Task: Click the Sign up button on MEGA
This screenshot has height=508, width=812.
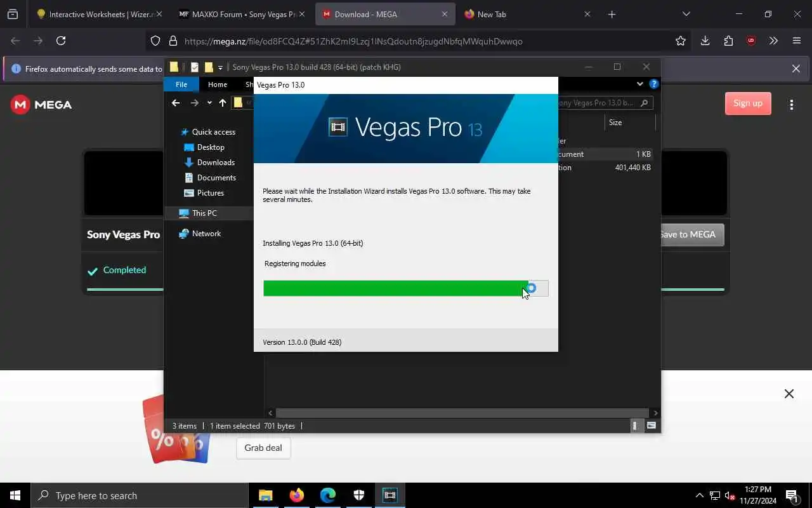Action: click(748, 103)
